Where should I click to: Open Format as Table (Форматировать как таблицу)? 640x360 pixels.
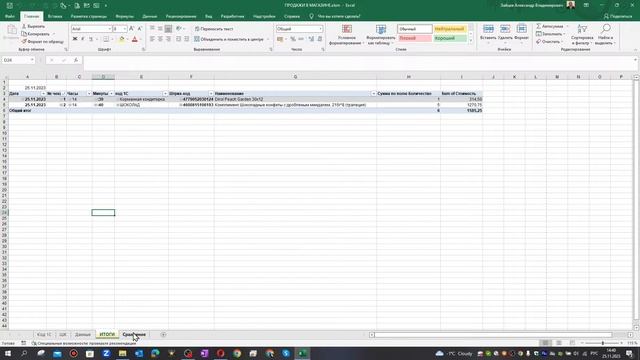(381, 35)
